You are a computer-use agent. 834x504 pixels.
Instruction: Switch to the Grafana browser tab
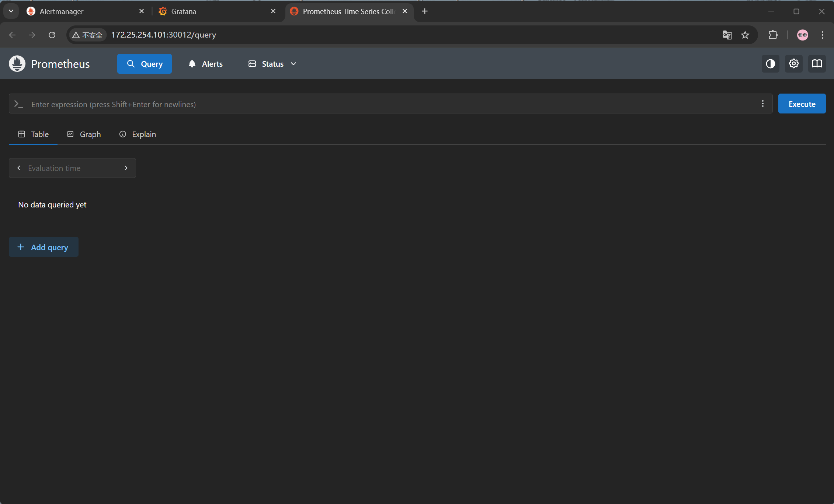coord(217,11)
